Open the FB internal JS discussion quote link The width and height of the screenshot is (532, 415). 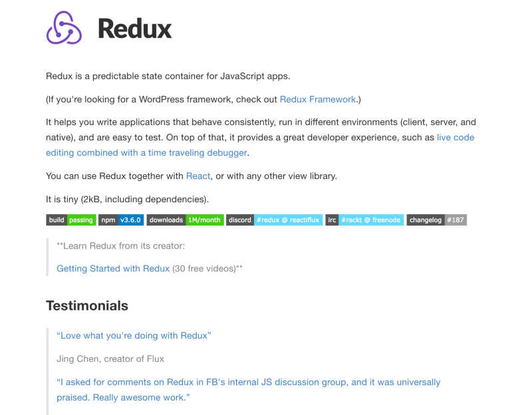248,382
